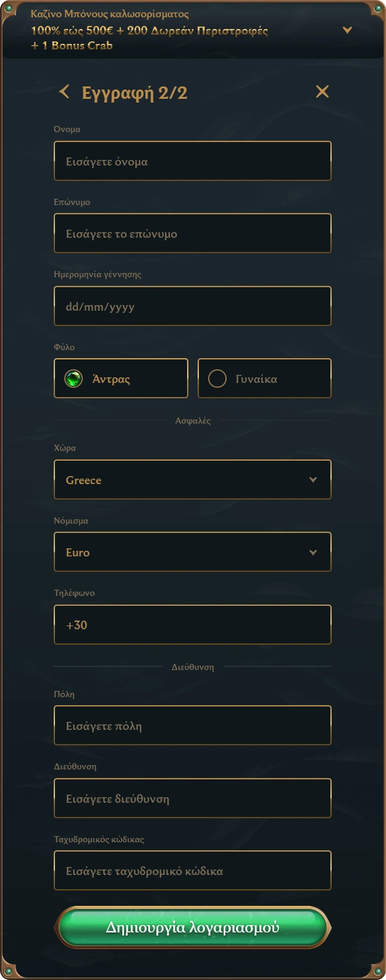Click the green gem radio indicator
Image resolution: width=386 pixels, height=980 pixels.
[x=73, y=379]
